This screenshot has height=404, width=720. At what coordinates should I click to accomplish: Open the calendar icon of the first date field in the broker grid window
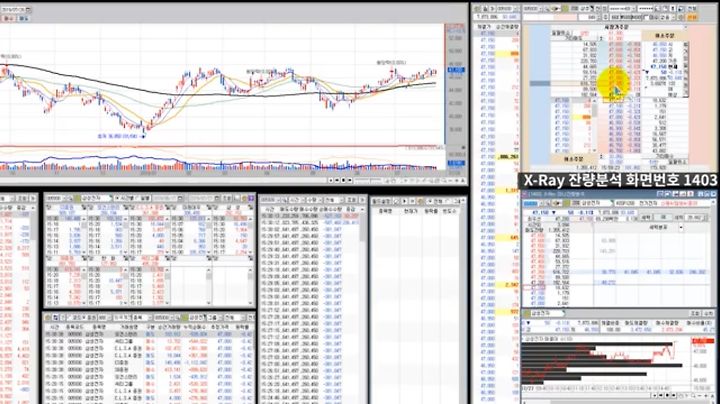[x=180, y=198]
